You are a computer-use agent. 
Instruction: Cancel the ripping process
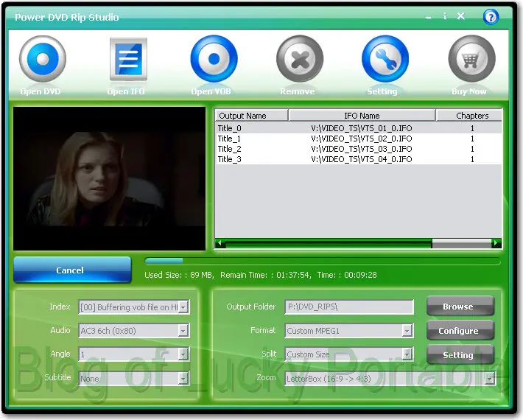point(72,270)
